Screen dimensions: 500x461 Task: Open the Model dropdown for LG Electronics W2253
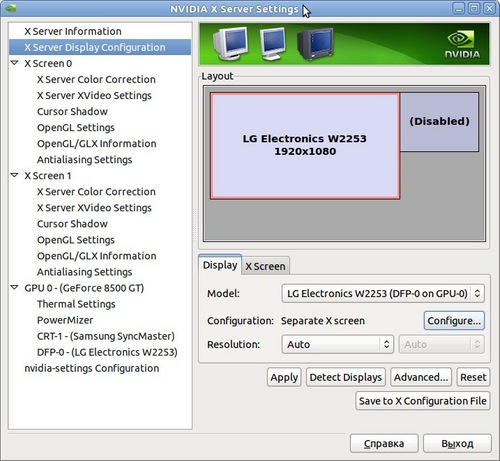coord(383,293)
